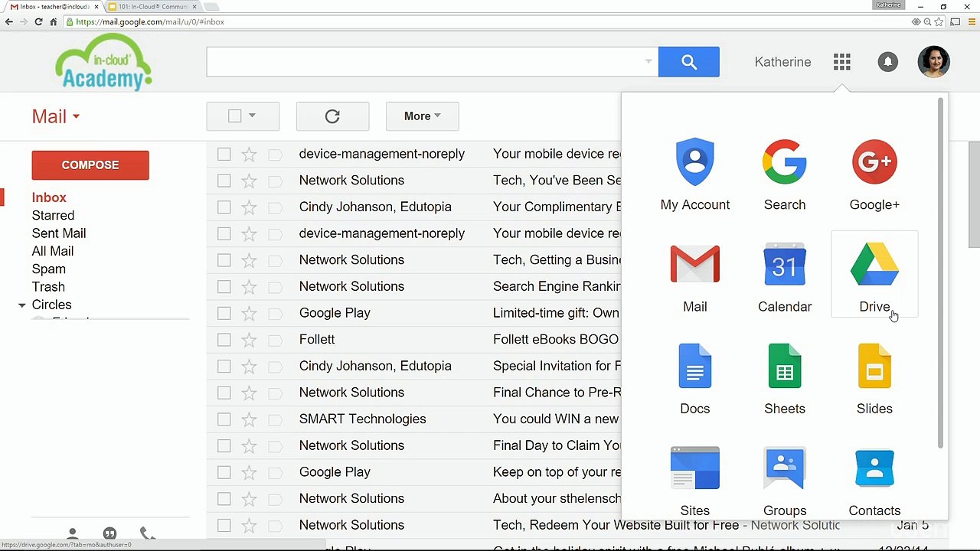The height and width of the screenshot is (551, 980).
Task: Select the first device-management-noreply email checkbox
Action: pyautogui.click(x=224, y=155)
